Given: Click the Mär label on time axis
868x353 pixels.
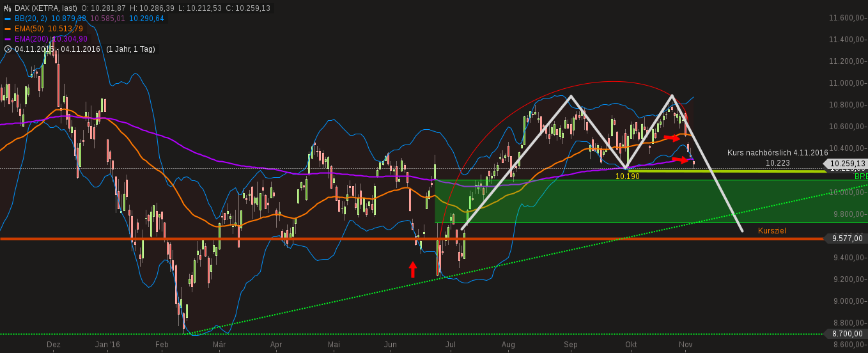Looking at the screenshot, I should point(219,345).
